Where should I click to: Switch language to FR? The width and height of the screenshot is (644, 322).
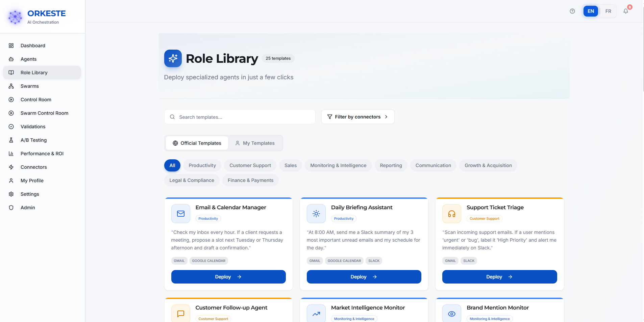click(x=608, y=11)
